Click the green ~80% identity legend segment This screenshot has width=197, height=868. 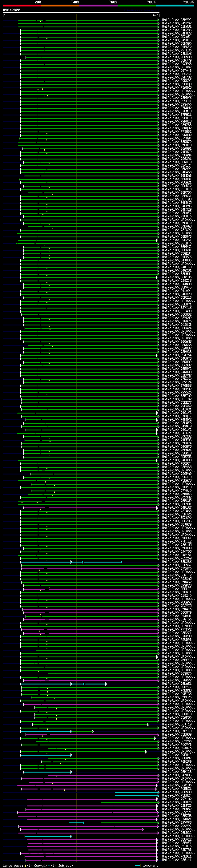click(x=137, y=6)
